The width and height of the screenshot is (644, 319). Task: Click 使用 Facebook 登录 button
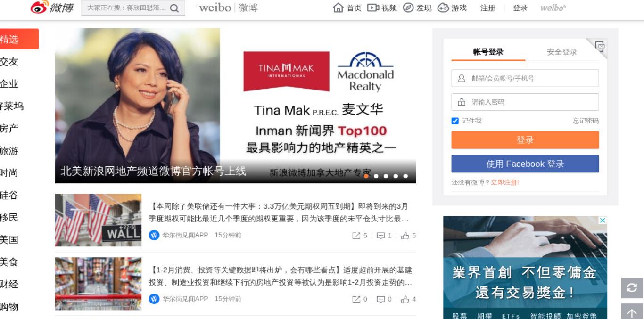pos(525,164)
